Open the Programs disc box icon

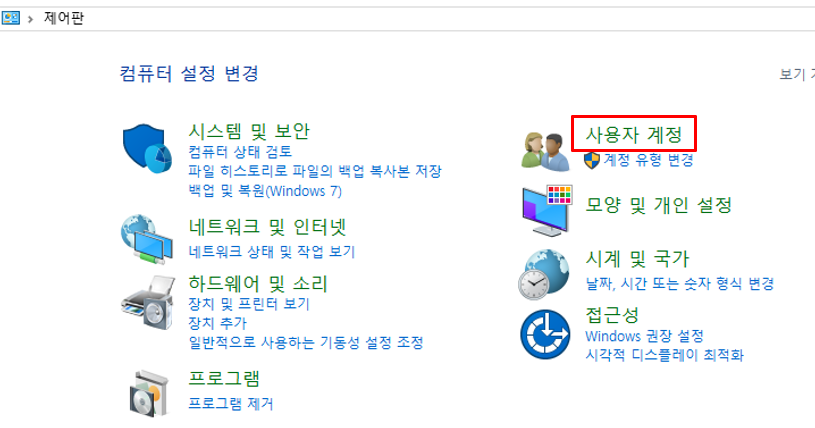point(149,393)
